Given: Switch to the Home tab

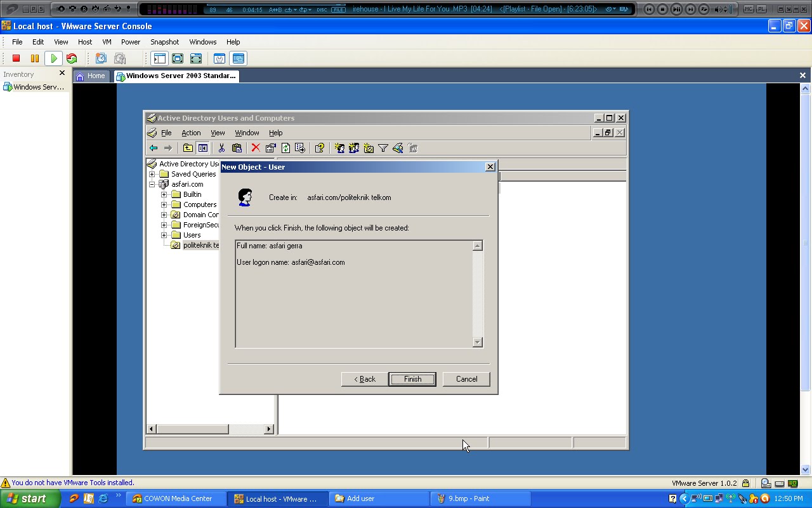Looking at the screenshot, I should [x=90, y=76].
